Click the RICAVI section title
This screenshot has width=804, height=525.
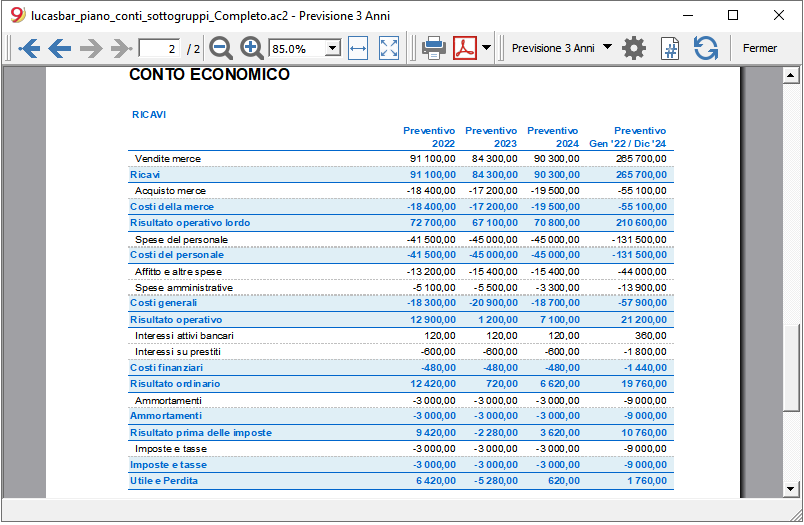pos(149,115)
